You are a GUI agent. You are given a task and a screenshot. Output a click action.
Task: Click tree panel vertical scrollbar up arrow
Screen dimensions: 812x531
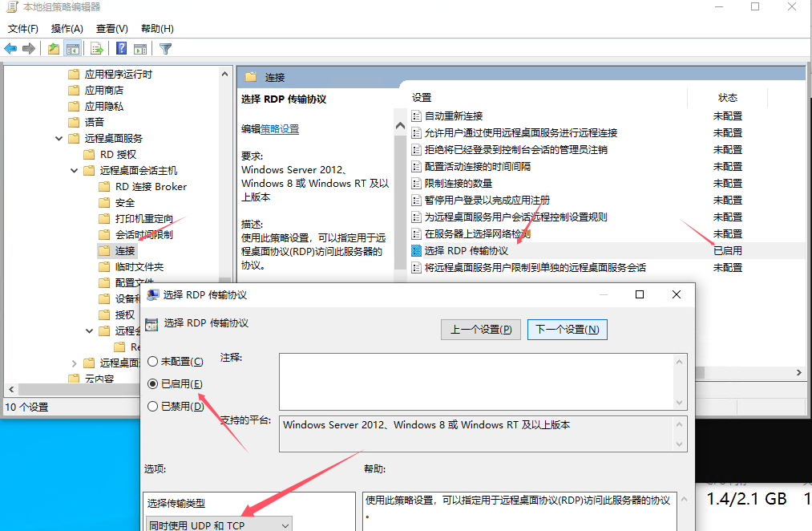tap(224, 74)
